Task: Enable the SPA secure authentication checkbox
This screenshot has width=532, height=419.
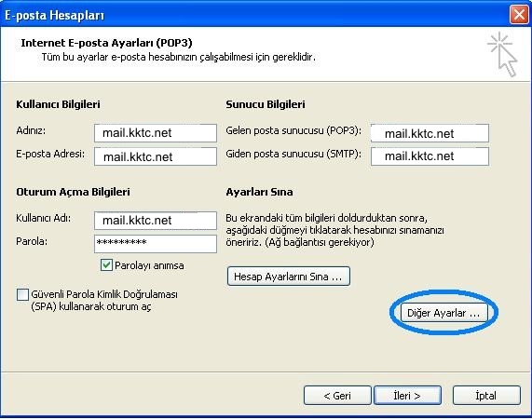Action: [22, 294]
